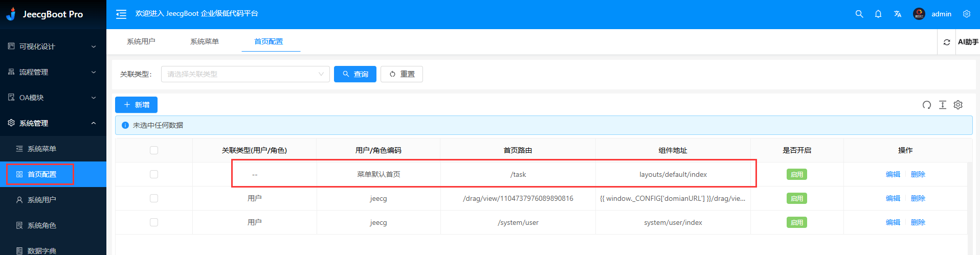Open notifications bell icon
Screen dimensions: 980x255
click(878, 14)
